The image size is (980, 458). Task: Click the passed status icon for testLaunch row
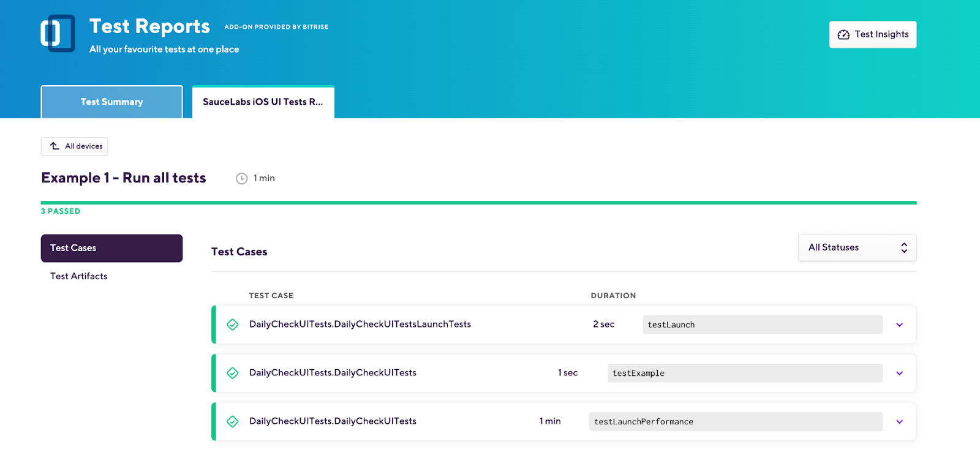tap(233, 325)
